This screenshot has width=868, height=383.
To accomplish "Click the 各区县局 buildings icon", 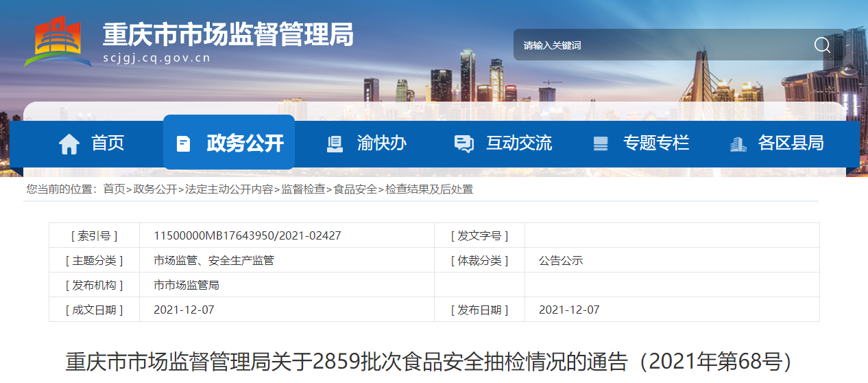I will pos(738,143).
